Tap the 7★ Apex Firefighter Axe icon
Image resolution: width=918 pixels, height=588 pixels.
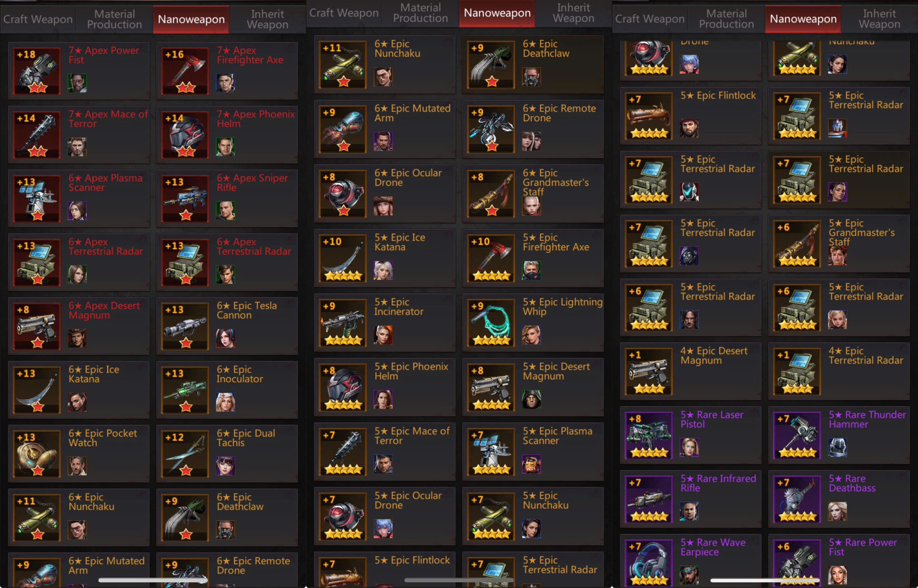coord(185,71)
